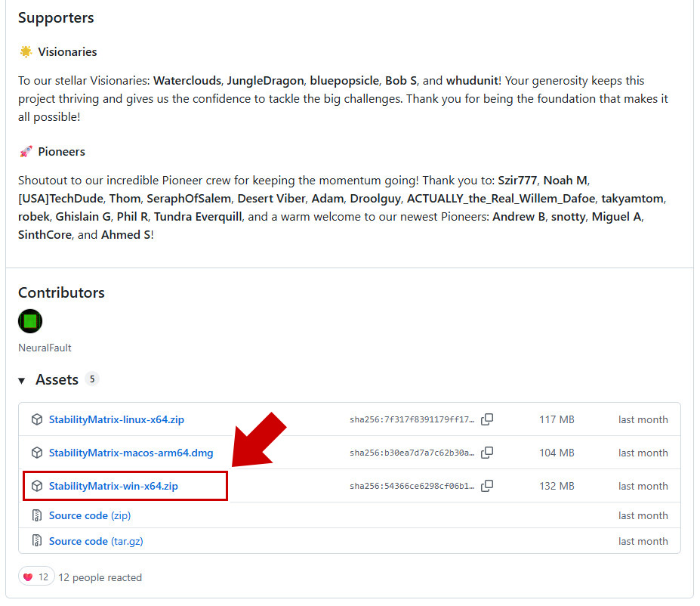Collapse the Assets section
The width and height of the screenshot is (700, 606).
[x=22, y=380]
